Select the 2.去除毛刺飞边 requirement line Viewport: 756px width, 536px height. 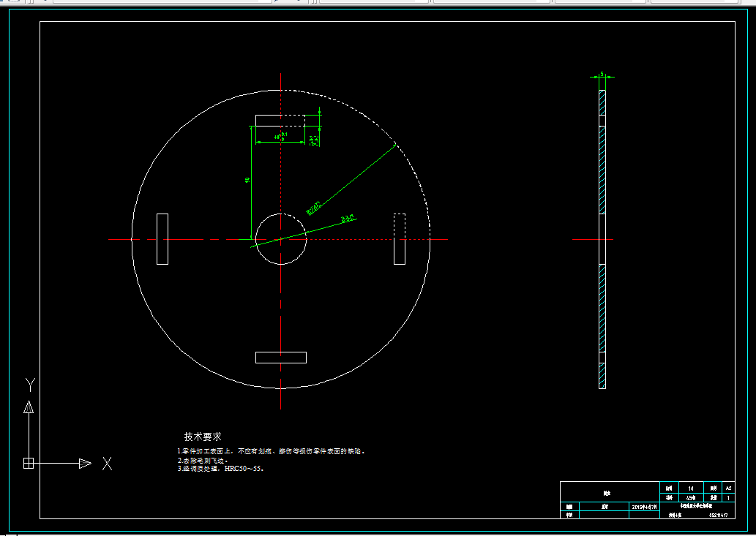pyautogui.click(x=203, y=460)
